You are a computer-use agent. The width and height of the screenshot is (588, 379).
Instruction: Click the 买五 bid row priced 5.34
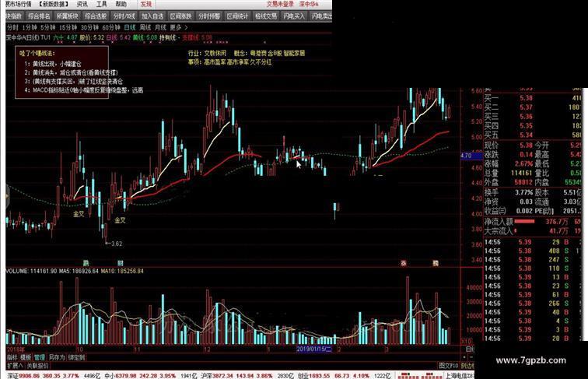point(533,135)
